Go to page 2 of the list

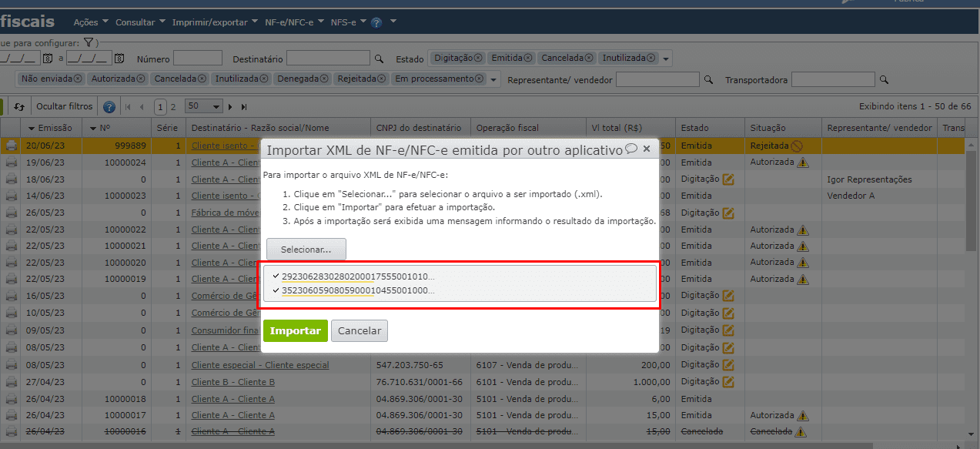[x=173, y=106]
